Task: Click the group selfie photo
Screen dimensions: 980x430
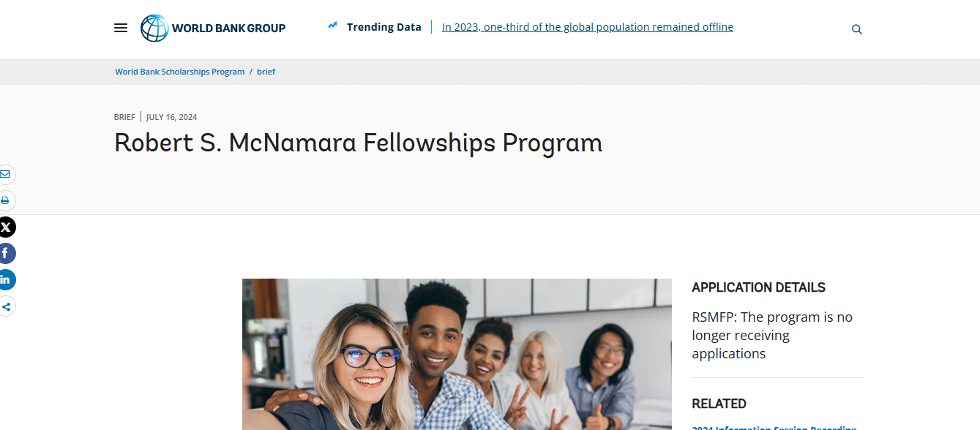Action: point(457,354)
